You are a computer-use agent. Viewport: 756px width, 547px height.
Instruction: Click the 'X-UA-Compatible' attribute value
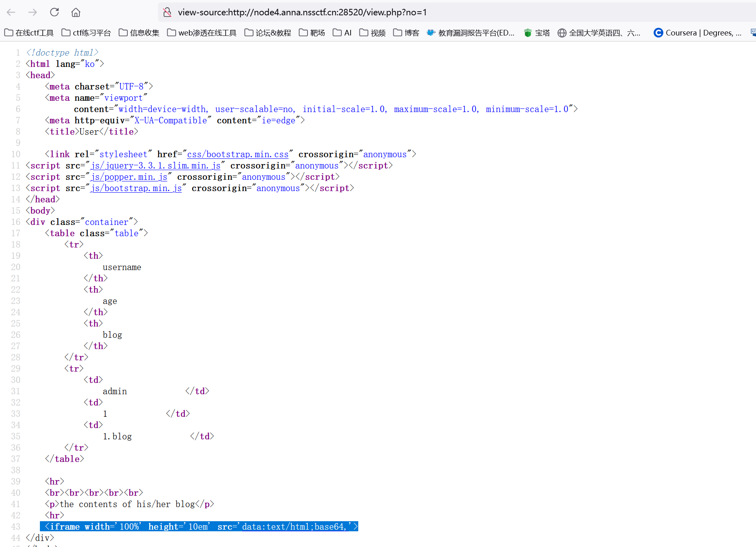170,121
